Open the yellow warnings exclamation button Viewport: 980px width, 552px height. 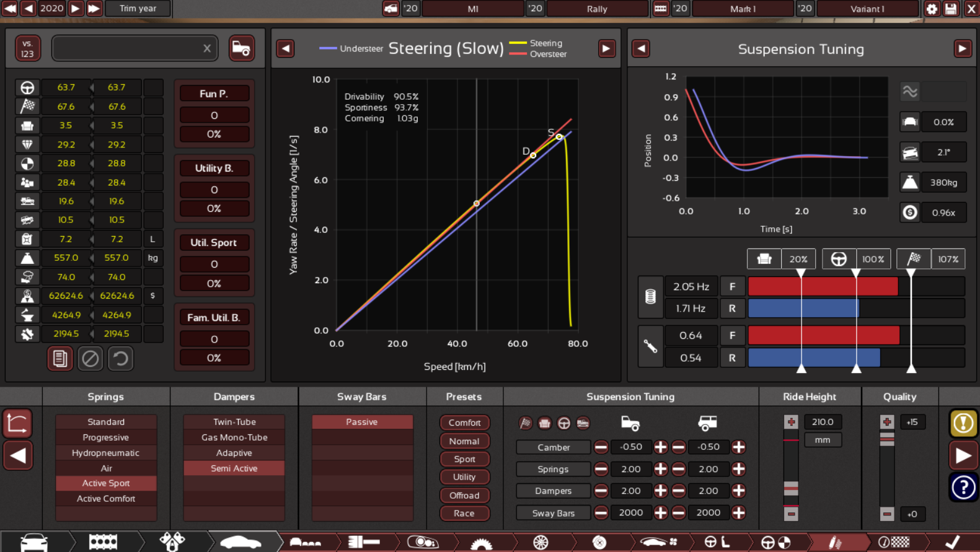coord(963,424)
